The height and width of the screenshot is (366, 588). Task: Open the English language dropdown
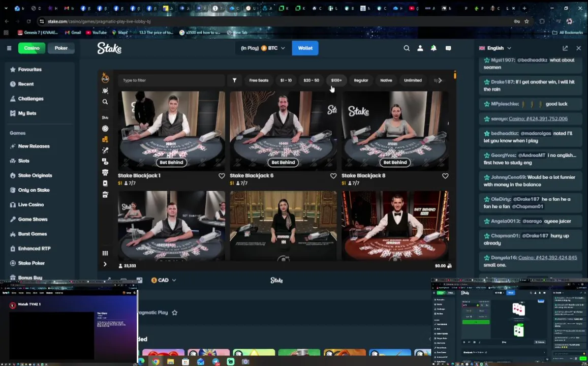click(x=495, y=48)
